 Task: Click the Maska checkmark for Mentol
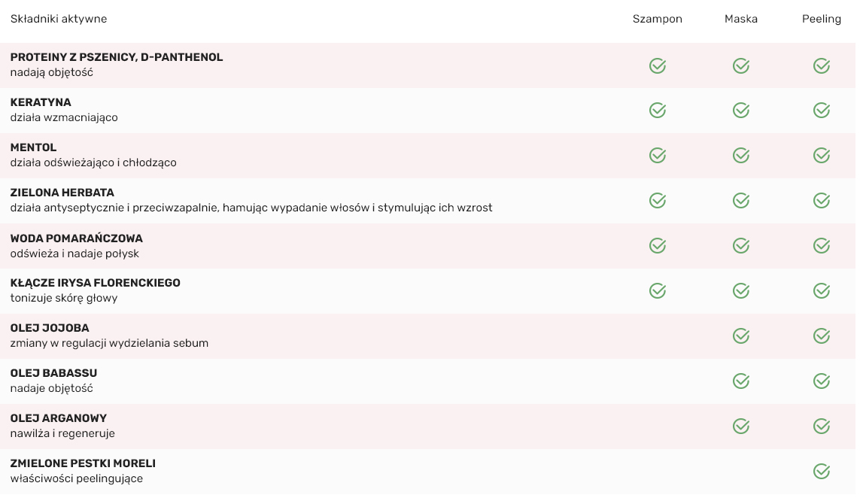741,156
